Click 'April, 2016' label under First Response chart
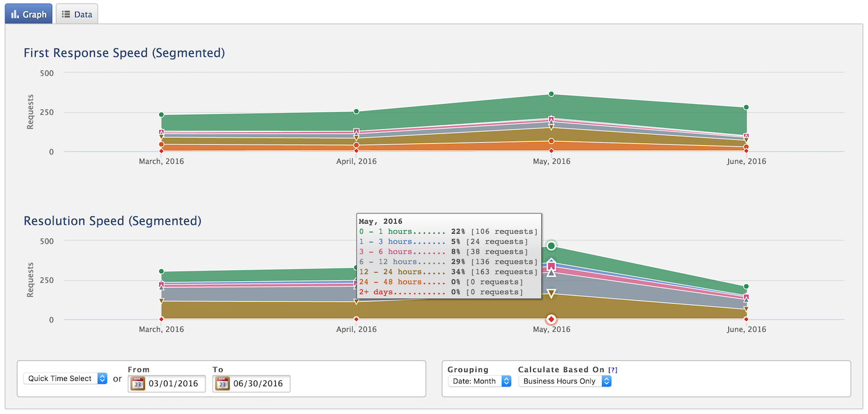 pos(356,161)
